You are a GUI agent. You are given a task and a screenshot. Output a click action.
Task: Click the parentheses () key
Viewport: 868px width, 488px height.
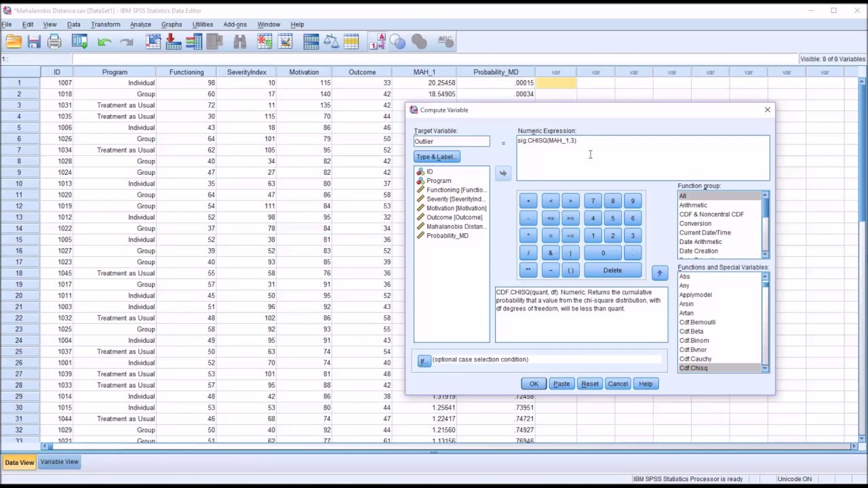(x=570, y=270)
